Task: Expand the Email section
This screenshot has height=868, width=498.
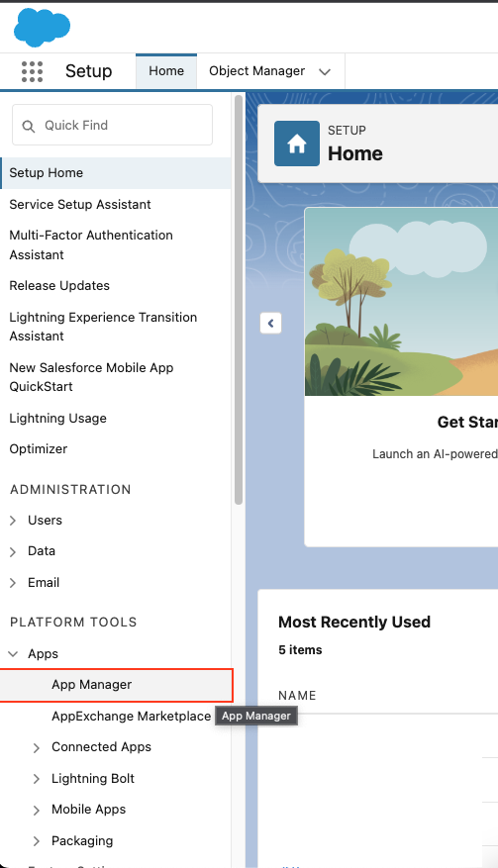Action: coord(13,583)
